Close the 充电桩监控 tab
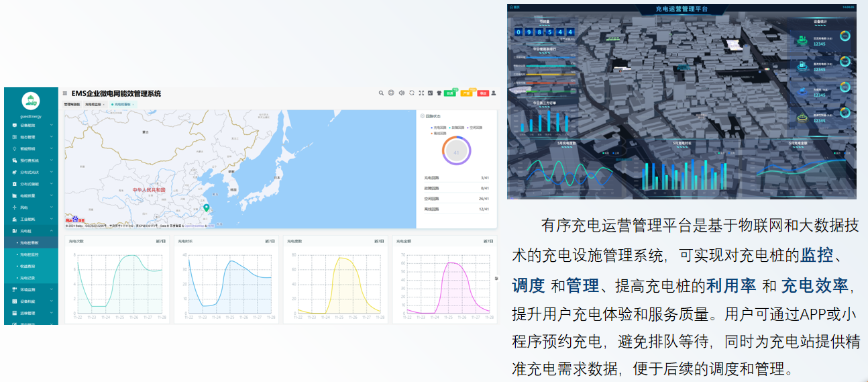This screenshot has width=868, height=382. click(104, 105)
